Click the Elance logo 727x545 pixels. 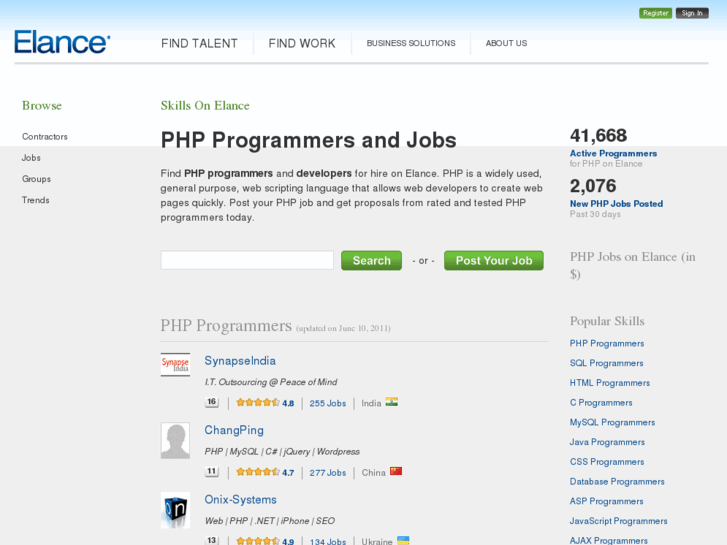[62, 42]
